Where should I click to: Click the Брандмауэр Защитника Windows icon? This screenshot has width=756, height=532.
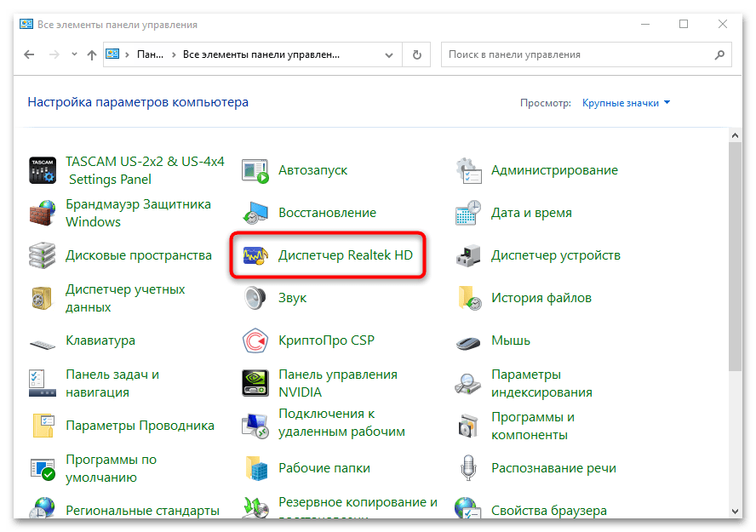click(43, 213)
